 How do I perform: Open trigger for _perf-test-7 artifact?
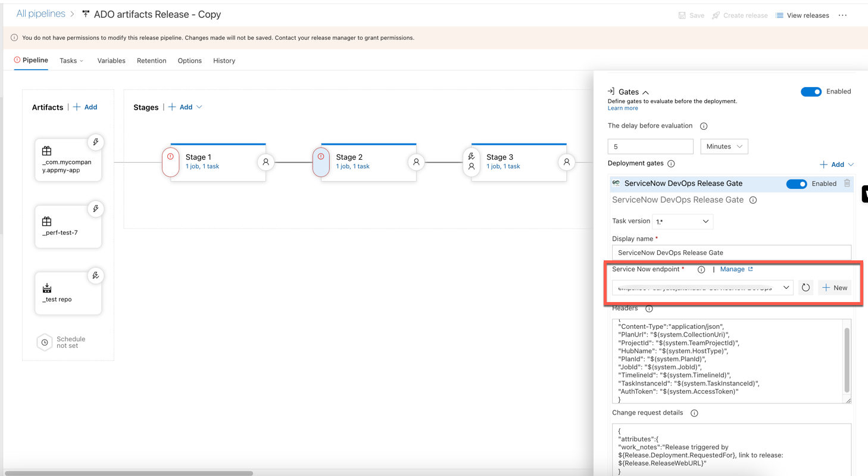pyautogui.click(x=96, y=209)
